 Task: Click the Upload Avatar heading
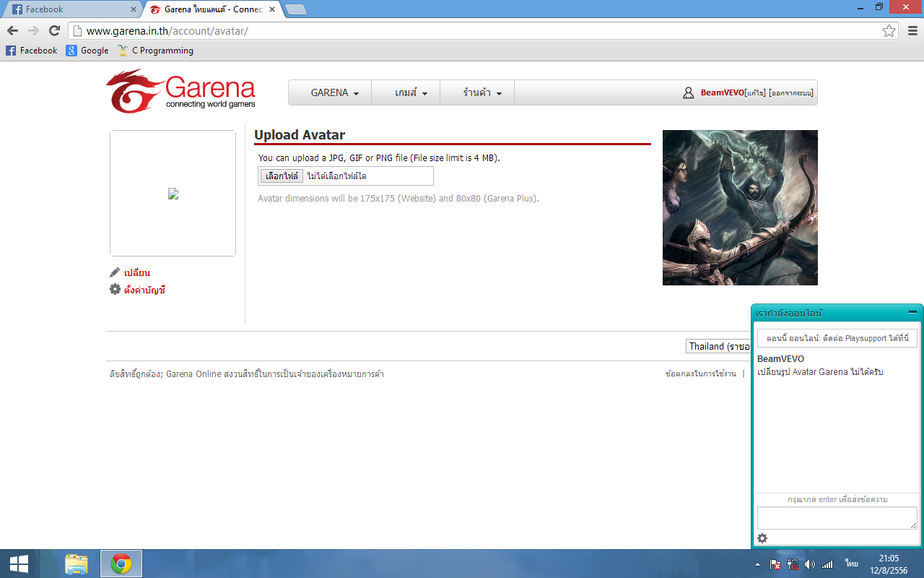coord(300,135)
